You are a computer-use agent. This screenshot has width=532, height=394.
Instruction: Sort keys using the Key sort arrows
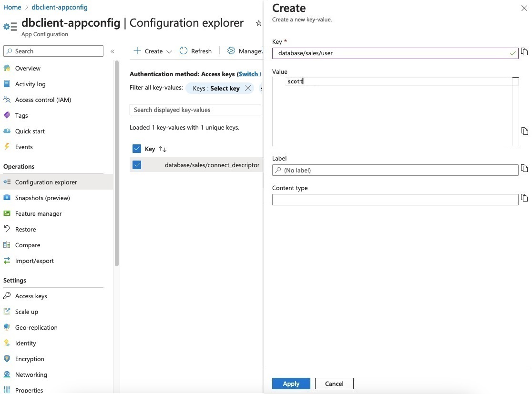click(x=163, y=149)
